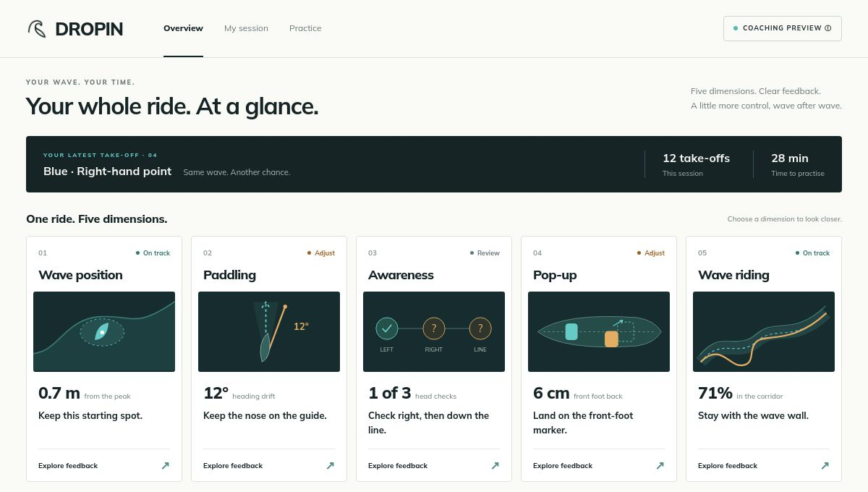Screen dimensions: 868x492
Task: Open the arrow icon on Wave position card
Action: point(165,466)
